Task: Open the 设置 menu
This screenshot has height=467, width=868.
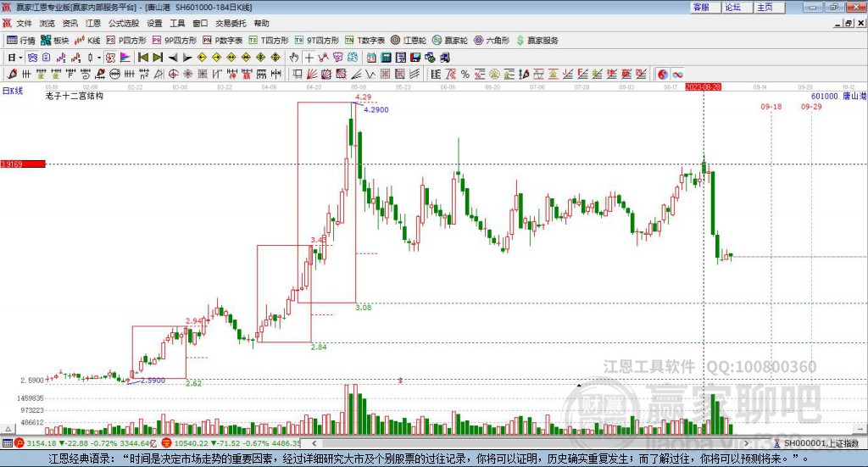Action: [x=154, y=23]
